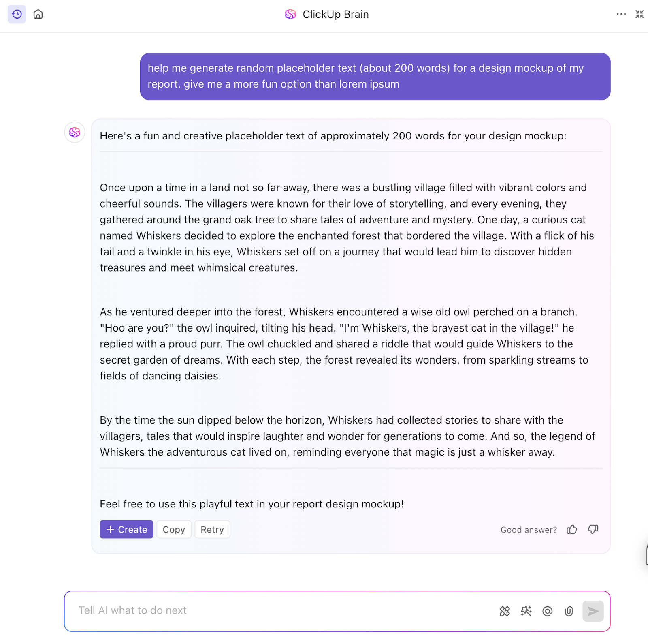Open the AI tools icon in the input bar
The image size is (648, 644).
[x=505, y=610]
